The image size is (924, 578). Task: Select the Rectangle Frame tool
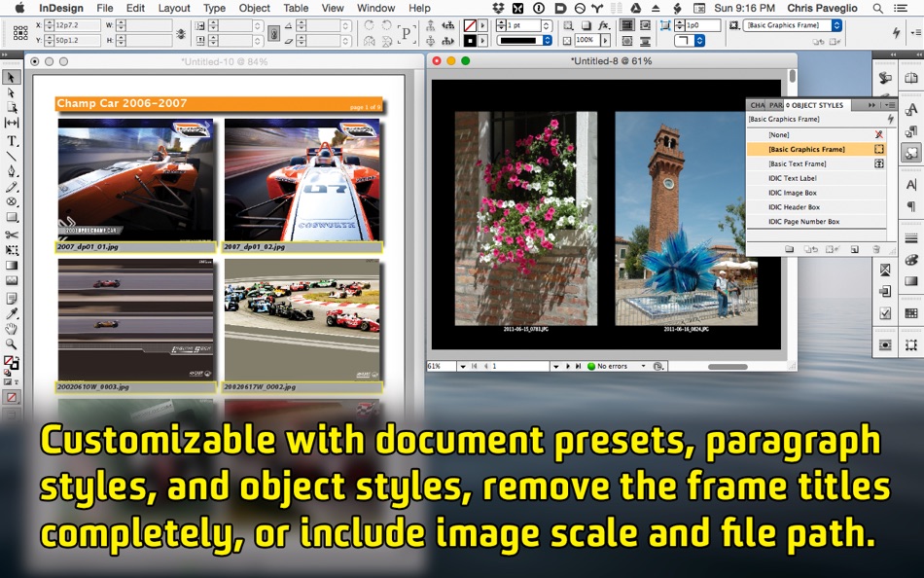point(12,201)
